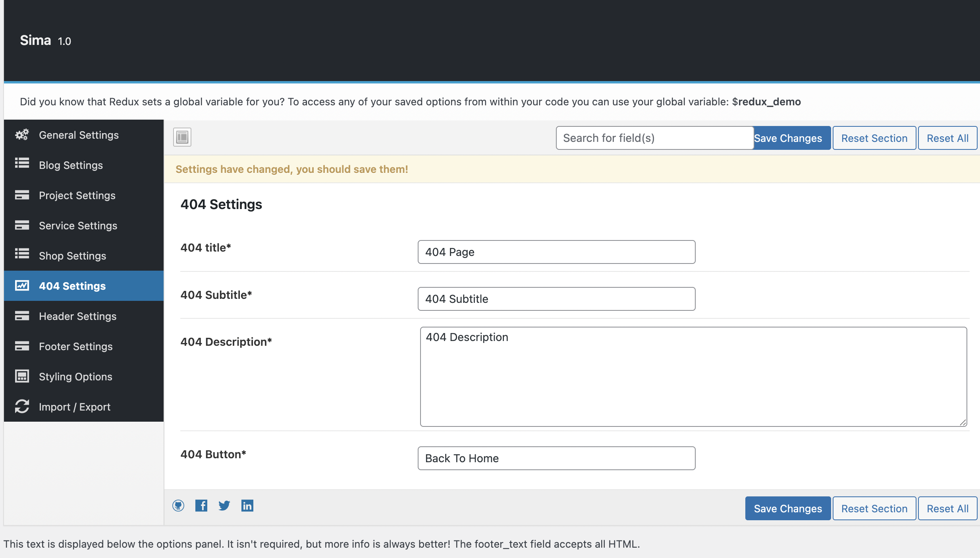
Task: Click the 404 Description textarea resize handle
Action: pyautogui.click(x=963, y=422)
